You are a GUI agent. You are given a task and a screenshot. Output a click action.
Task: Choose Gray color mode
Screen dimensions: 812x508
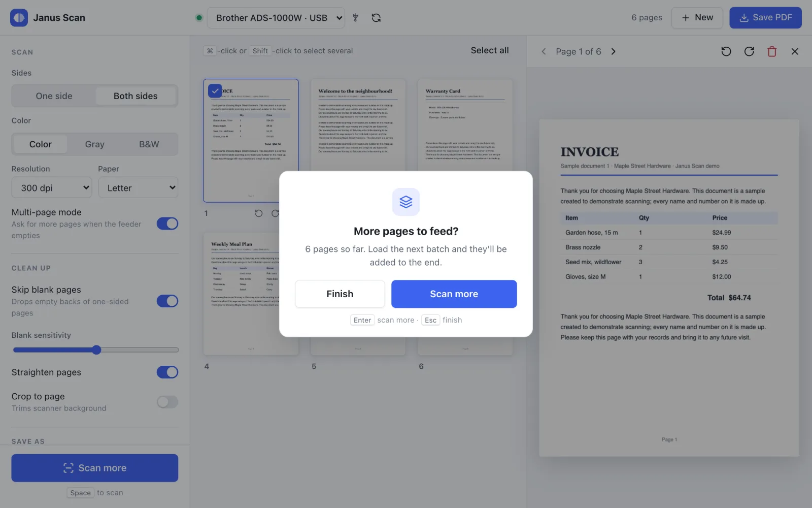(95, 144)
